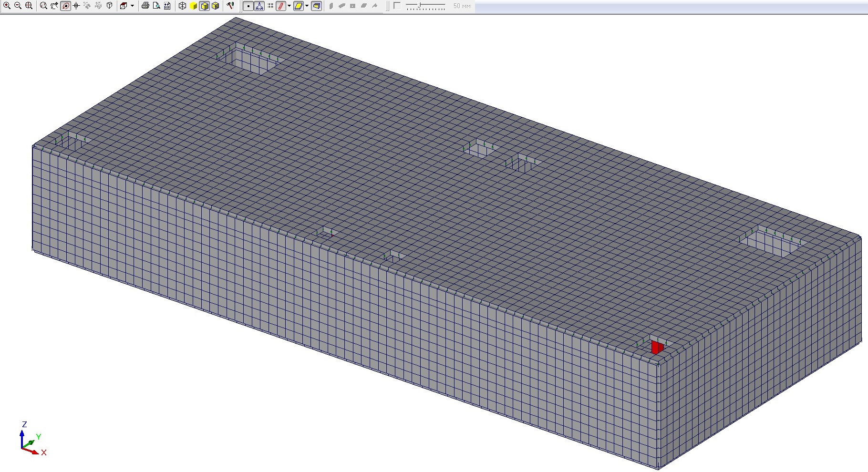
Task: Click the "50 мм" scale value
Action: pos(462,6)
